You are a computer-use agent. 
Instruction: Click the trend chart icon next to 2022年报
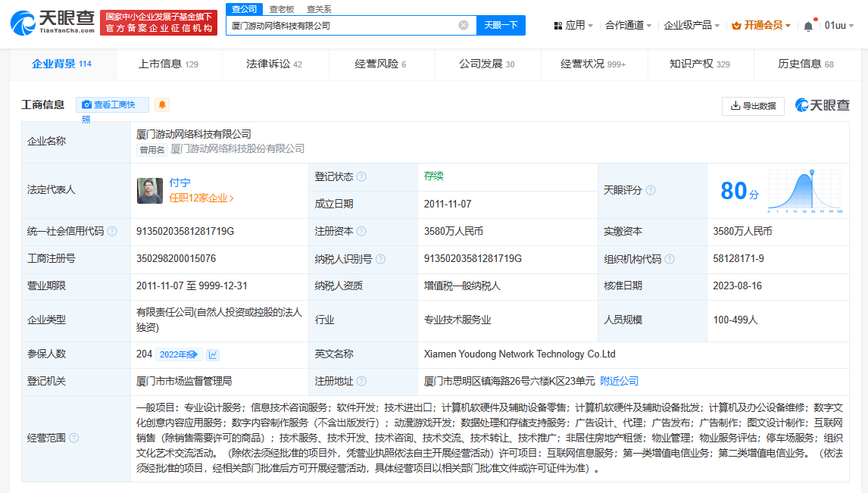coord(214,354)
